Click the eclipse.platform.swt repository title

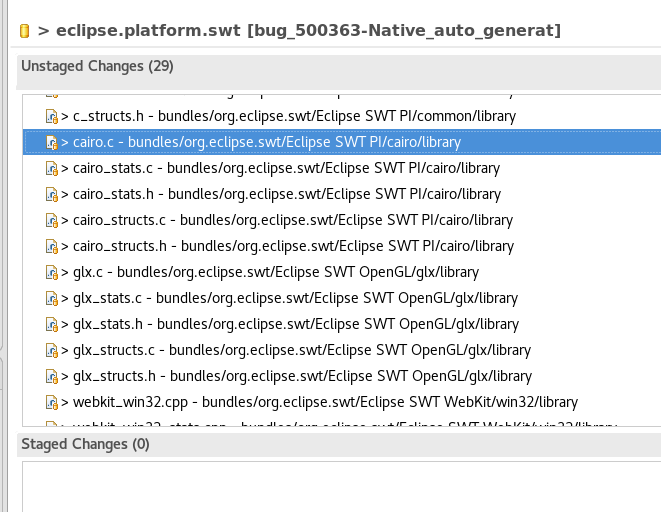309,31
